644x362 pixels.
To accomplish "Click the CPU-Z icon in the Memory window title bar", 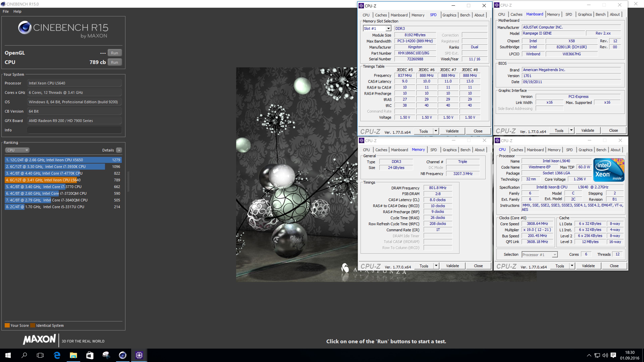I will pos(362,140).
